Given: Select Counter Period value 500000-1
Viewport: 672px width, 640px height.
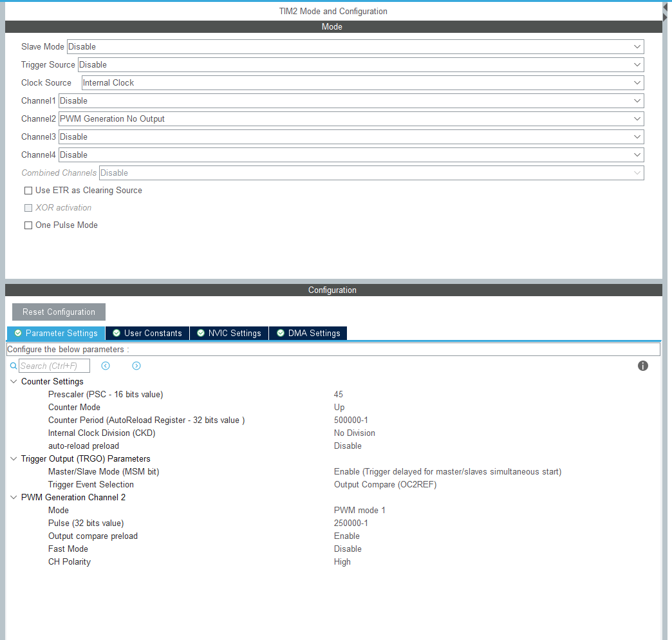Looking at the screenshot, I should [351, 420].
